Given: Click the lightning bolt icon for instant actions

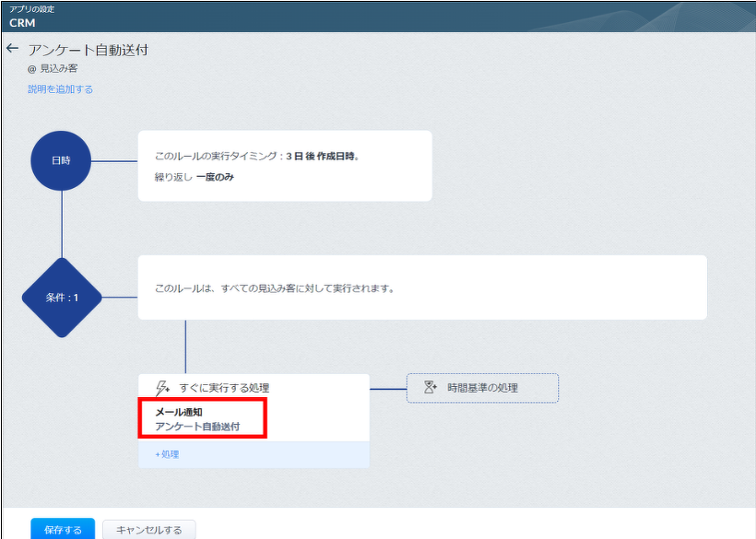Looking at the screenshot, I should pos(163,388).
